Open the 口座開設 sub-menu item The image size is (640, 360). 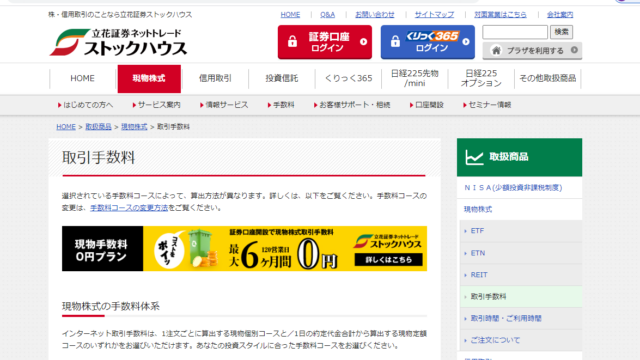(x=427, y=105)
